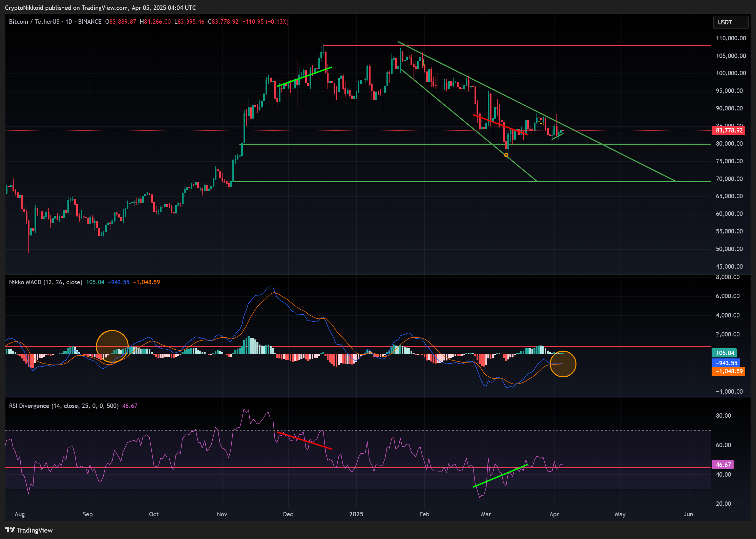Click the orange −1,048.59 value in MACD legend
This screenshot has width=756, height=539.
click(146, 282)
